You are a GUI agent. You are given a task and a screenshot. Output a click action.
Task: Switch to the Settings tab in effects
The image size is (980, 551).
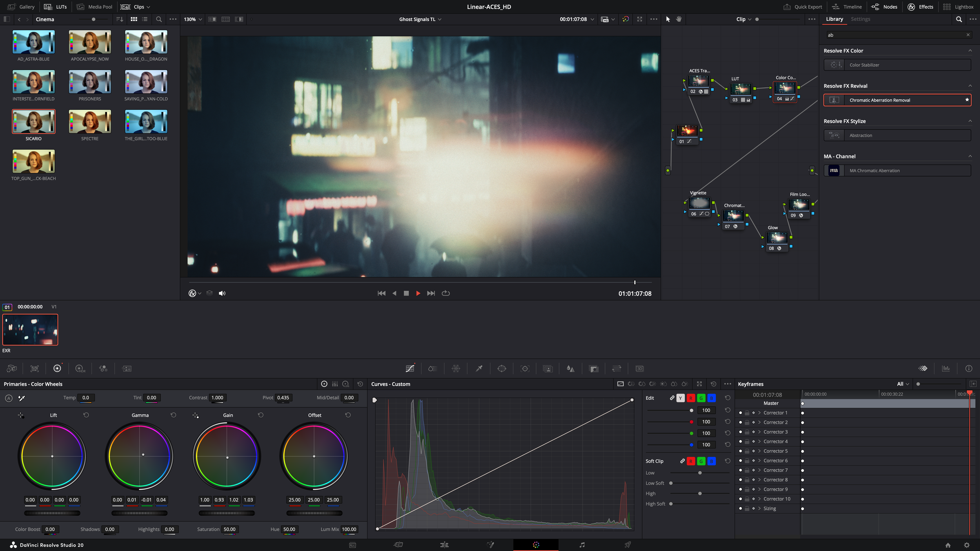(860, 19)
